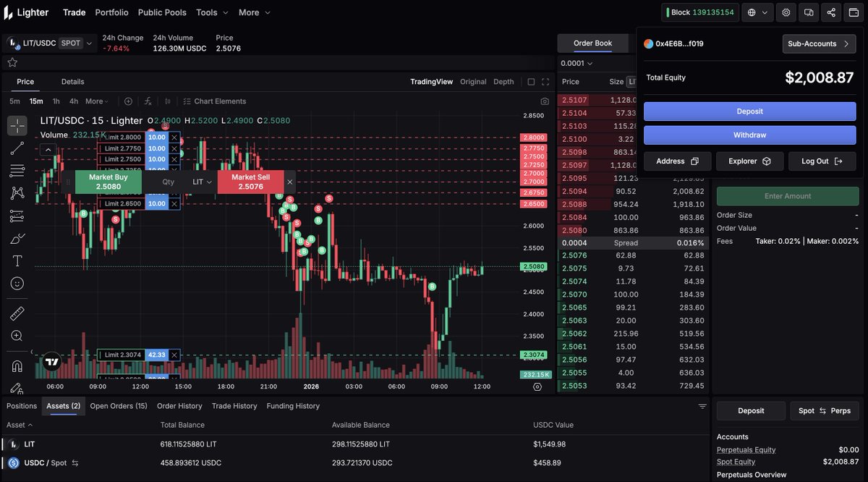Select the trend line drawing tool
The width and height of the screenshot is (868, 482).
[17, 148]
